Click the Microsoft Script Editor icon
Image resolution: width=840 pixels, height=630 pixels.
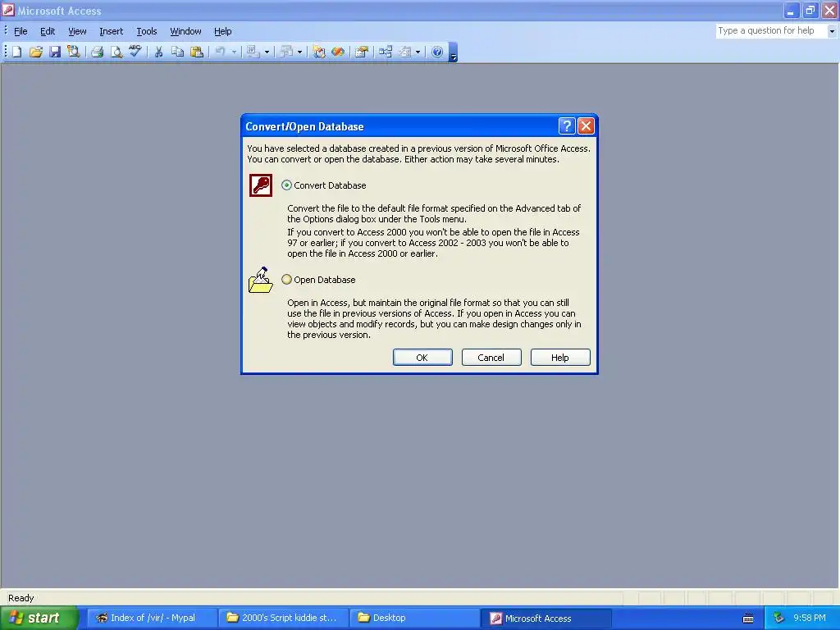(x=337, y=52)
